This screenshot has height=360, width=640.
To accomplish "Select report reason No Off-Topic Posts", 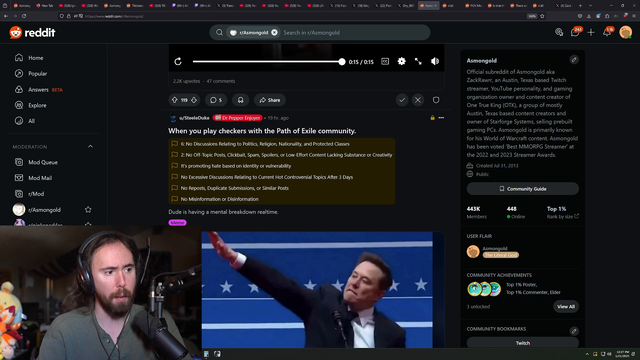I will (x=286, y=155).
